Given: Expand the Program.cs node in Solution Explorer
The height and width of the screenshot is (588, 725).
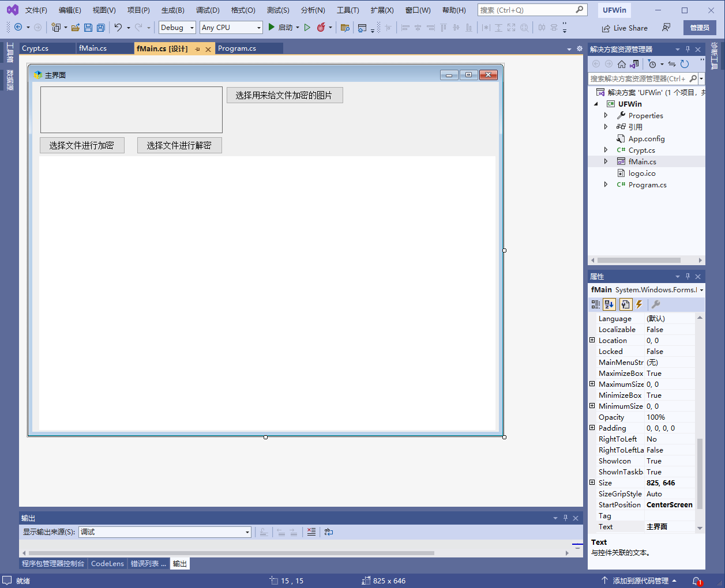Looking at the screenshot, I should click(606, 184).
